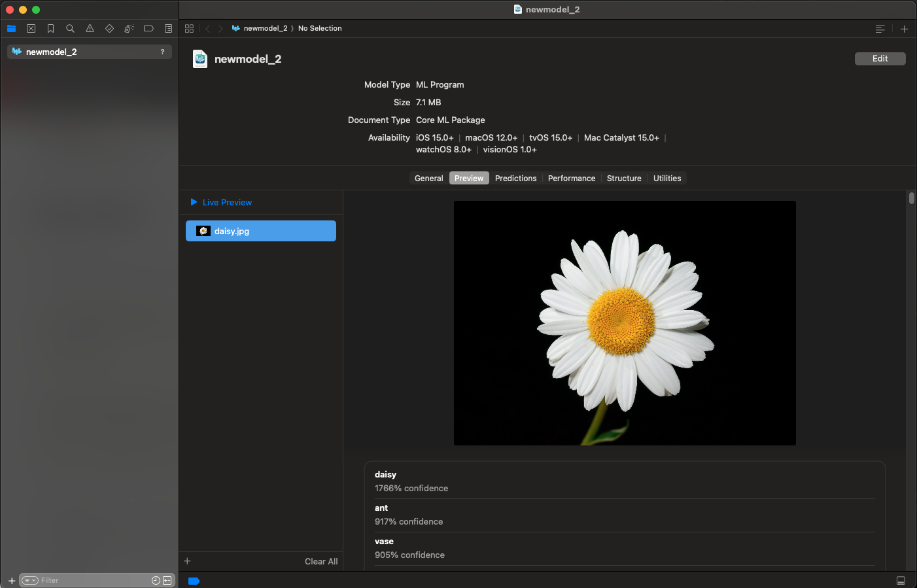This screenshot has width=917, height=588.
Task: Switch to the Performance tab
Action: click(x=571, y=179)
